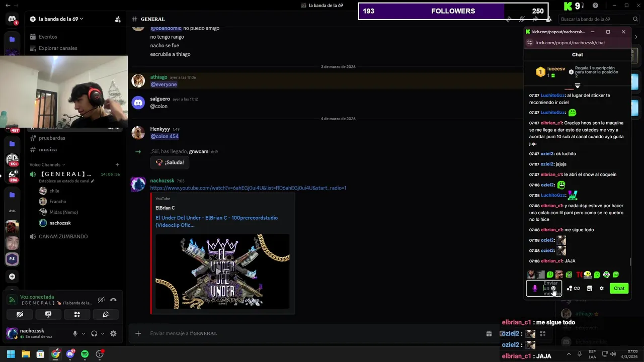Play the El Under Del Under video thumbnail
This screenshot has height=362, width=644.
tap(222, 271)
